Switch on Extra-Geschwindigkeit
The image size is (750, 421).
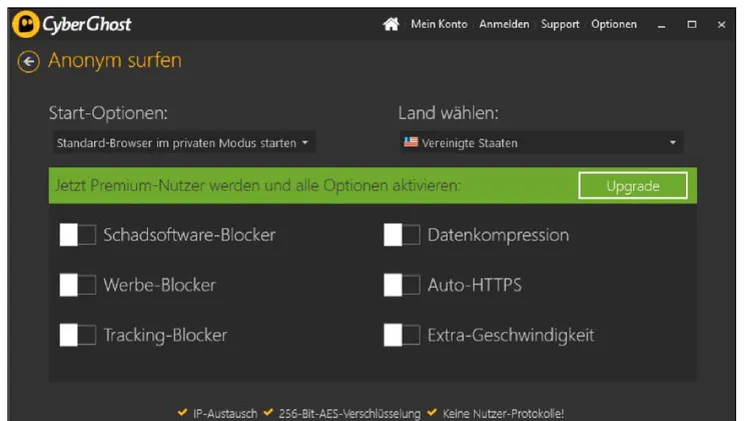pos(402,335)
